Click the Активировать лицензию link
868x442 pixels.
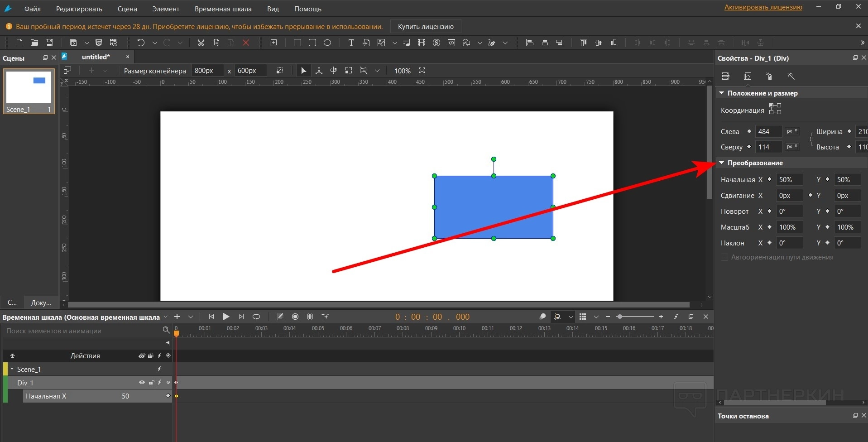(x=763, y=7)
